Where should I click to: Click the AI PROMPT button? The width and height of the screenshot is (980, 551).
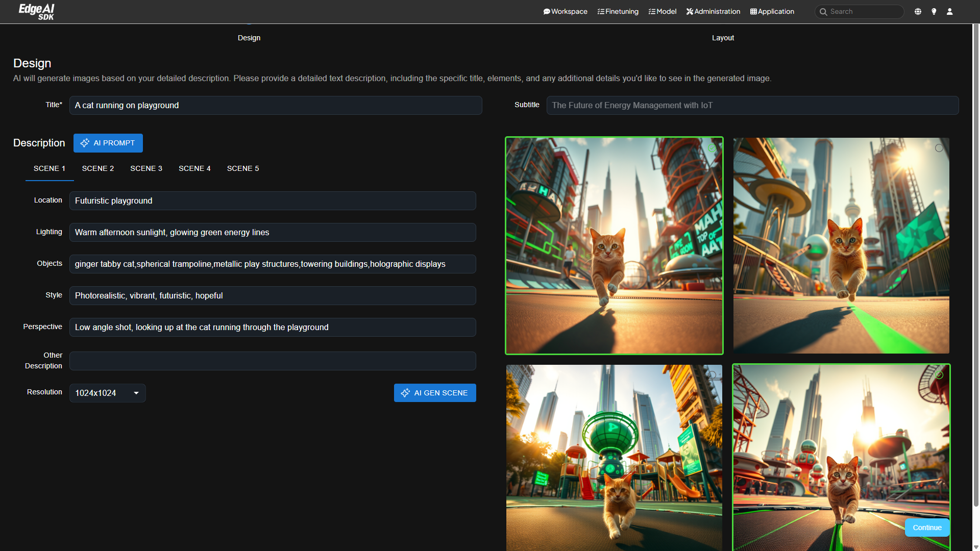coord(108,143)
